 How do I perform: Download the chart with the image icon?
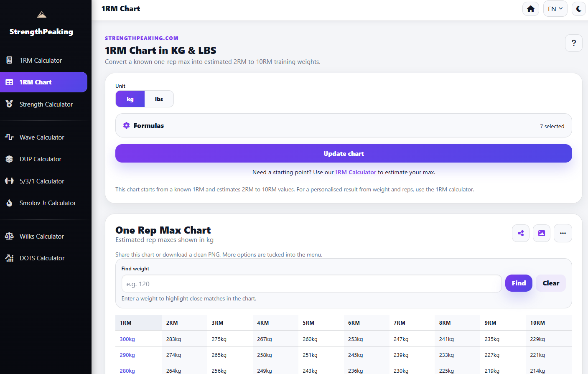[542, 233]
